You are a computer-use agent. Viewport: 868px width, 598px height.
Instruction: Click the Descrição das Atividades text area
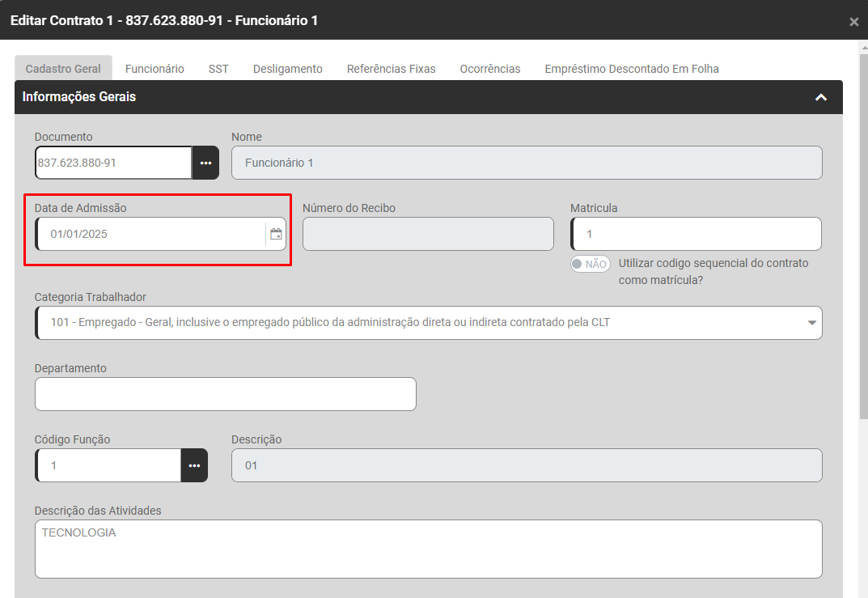click(x=429, y=549)
